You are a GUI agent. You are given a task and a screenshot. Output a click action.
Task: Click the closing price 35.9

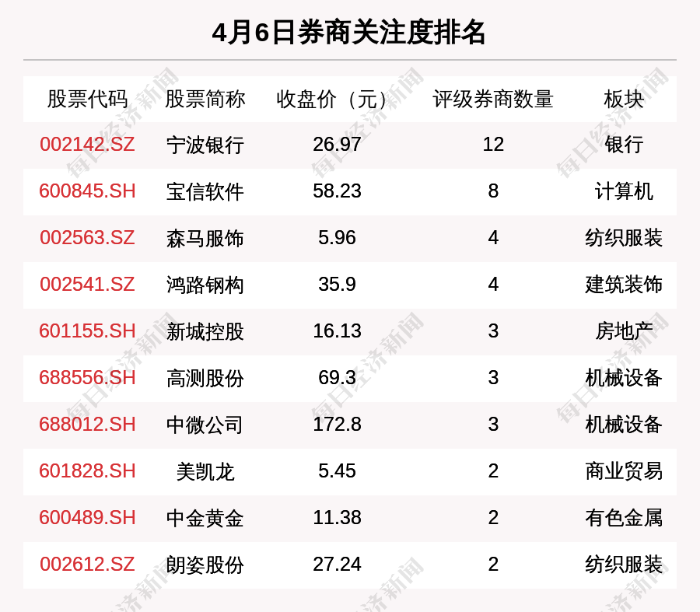[x=337, y=285]
